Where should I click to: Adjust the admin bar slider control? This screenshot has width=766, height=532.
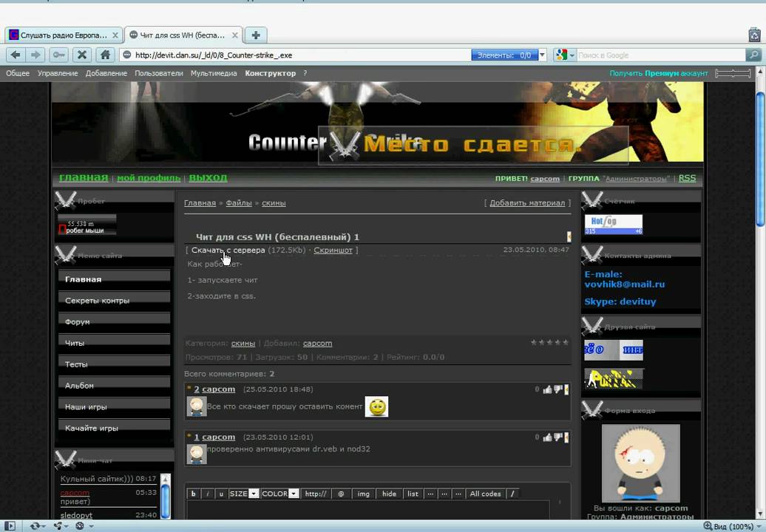733,73
